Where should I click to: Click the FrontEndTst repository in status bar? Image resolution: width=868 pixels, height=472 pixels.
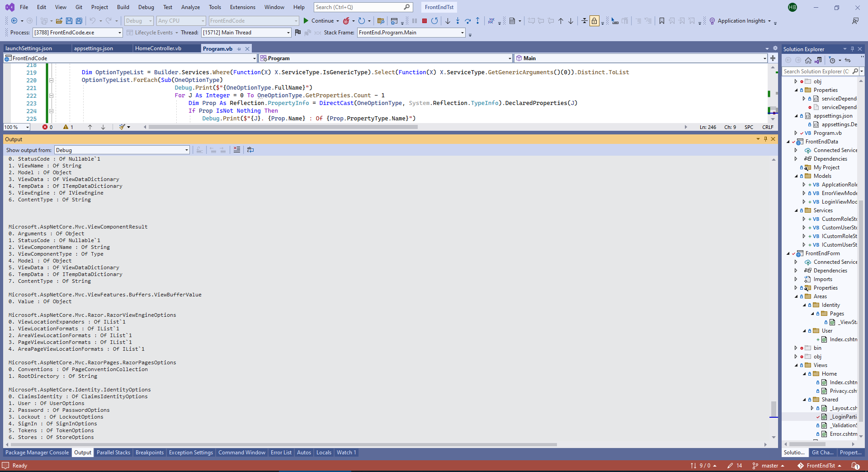click(x=820, y=466)
